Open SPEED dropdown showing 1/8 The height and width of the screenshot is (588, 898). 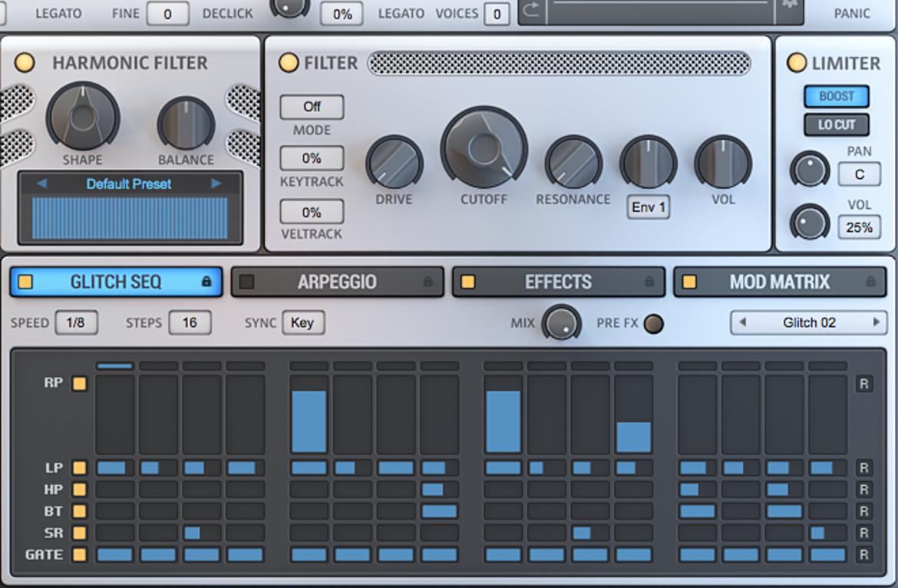coord(76,323)
